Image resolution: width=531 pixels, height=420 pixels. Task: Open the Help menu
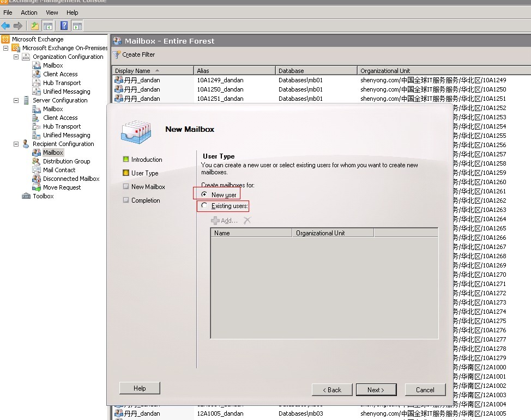point(72,13)
